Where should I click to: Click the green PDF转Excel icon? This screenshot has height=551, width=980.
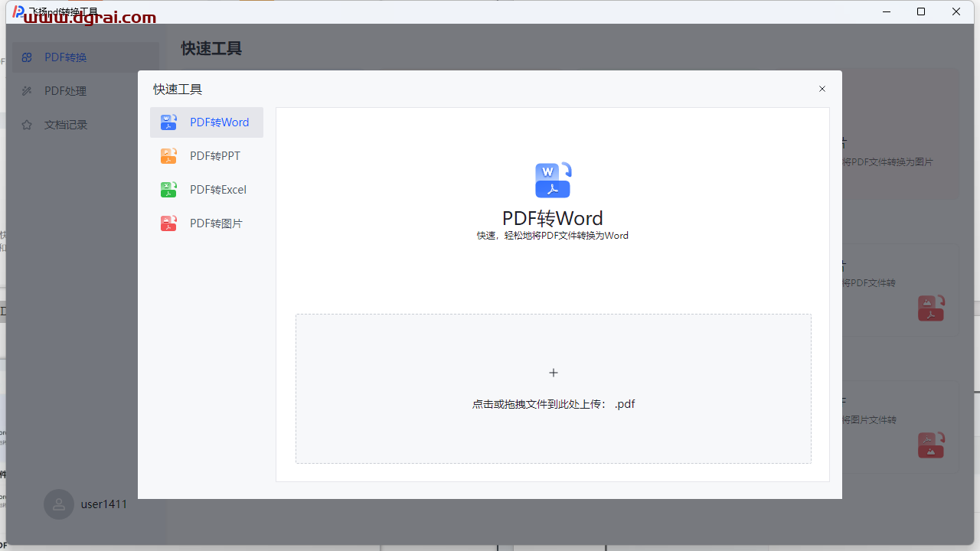(x=168, y=190)
